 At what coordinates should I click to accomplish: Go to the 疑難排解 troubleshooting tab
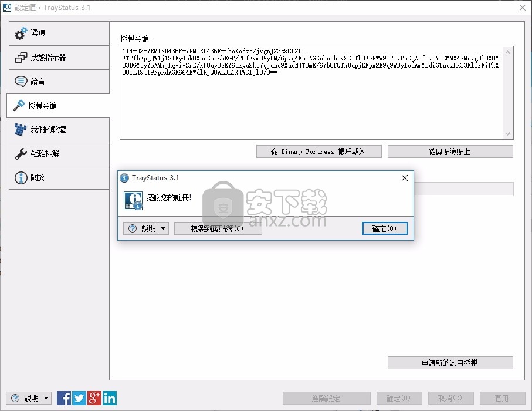click(59, 153)
